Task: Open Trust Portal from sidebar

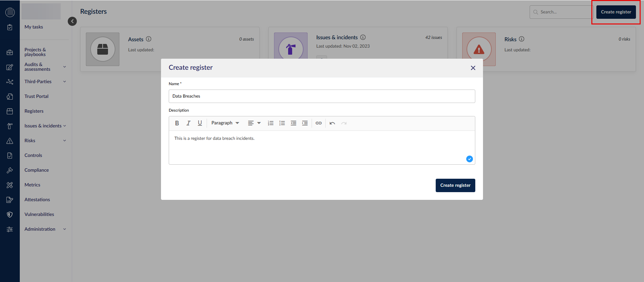Action: 37,96
